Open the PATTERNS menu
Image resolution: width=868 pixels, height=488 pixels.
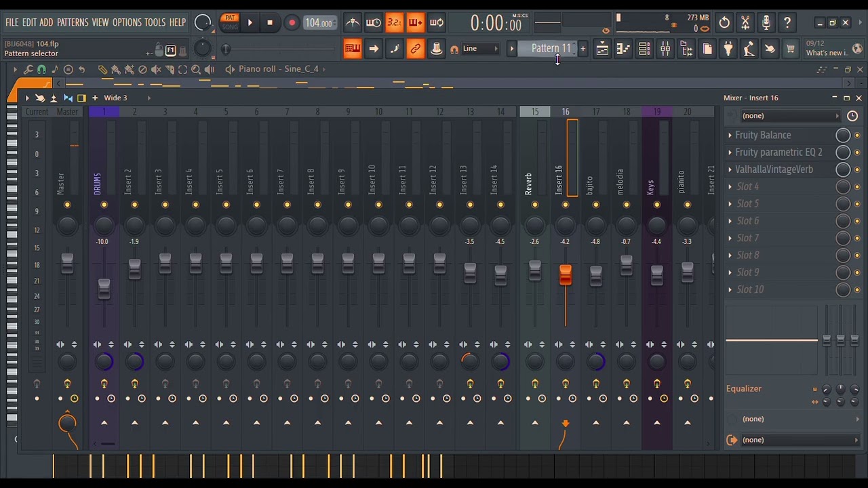[x=73, y=22]
